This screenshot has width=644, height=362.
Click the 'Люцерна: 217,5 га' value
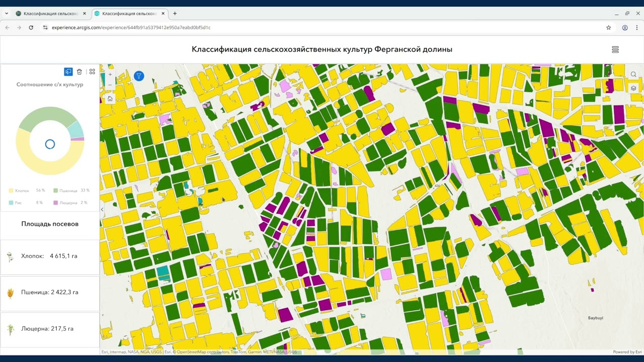pos(47,328)
